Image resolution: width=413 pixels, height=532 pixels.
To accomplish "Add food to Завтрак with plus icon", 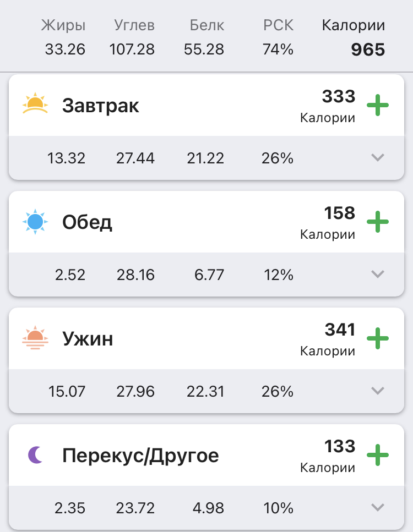I will pos(378,106).
